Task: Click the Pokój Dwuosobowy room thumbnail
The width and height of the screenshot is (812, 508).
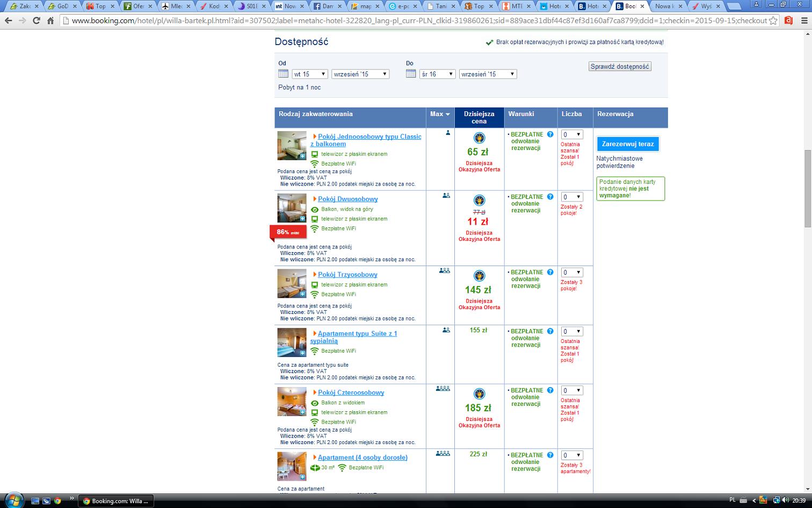Action: coord(292,208)
